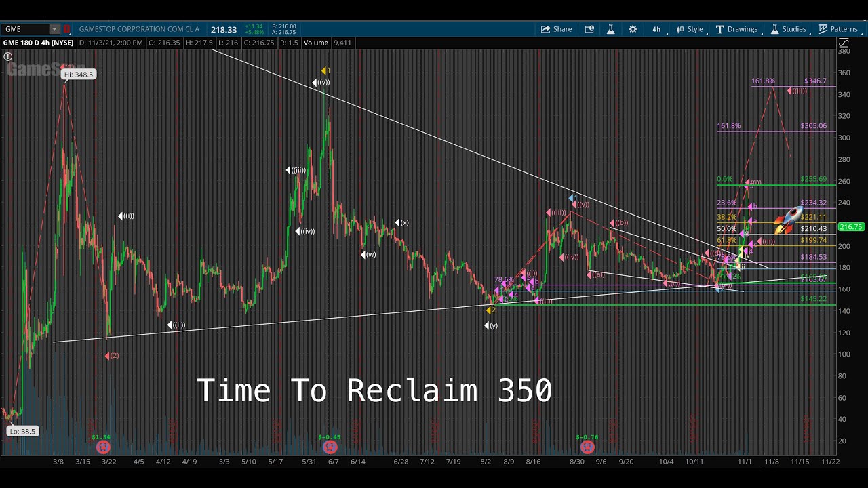The image size is (868, 488).
Task: Click the 216.75 current price tag
Action: pyautogui.click(x=852, y=227)
